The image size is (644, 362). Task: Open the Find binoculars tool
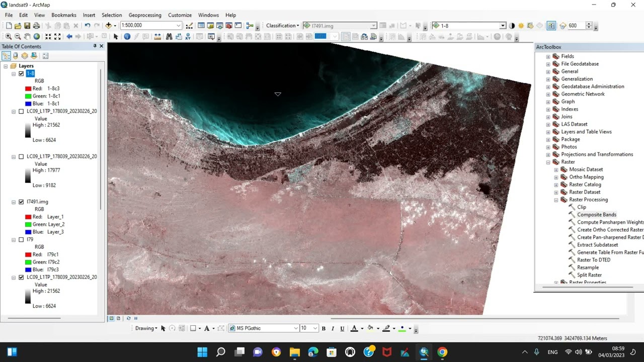pos(169,37)
